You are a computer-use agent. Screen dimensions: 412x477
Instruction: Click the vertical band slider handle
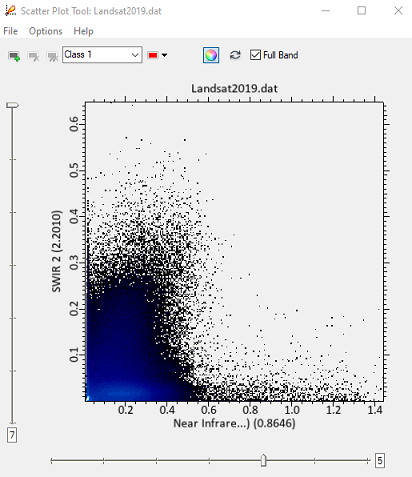click(13, 105)
